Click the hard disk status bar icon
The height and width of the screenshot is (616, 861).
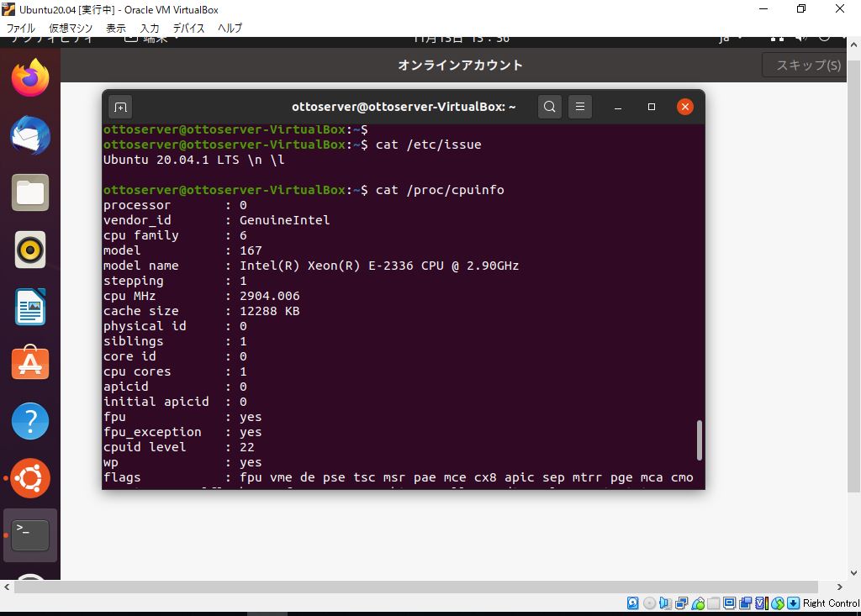point(633,603)
